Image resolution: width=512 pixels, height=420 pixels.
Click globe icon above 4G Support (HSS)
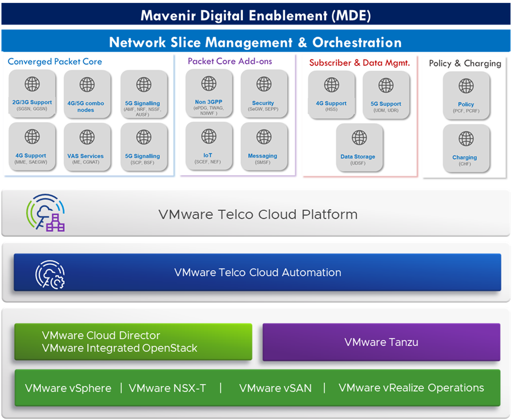(x=332, y=85)
